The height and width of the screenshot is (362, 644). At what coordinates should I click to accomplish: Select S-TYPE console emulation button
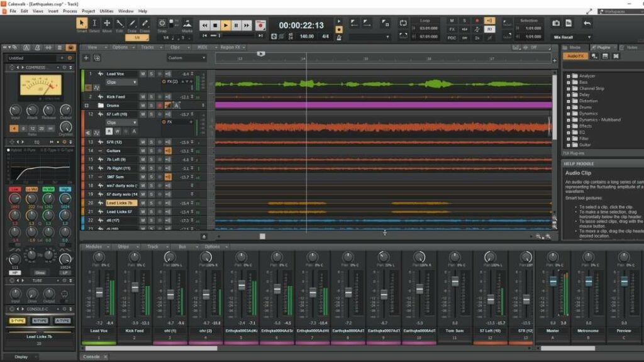pos(17,321)
